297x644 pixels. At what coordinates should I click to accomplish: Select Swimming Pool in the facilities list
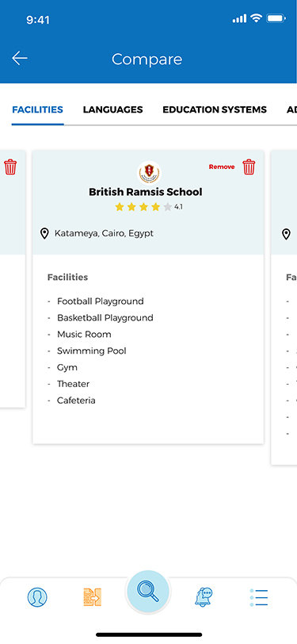pyautogui.click(x=92, y=351)
